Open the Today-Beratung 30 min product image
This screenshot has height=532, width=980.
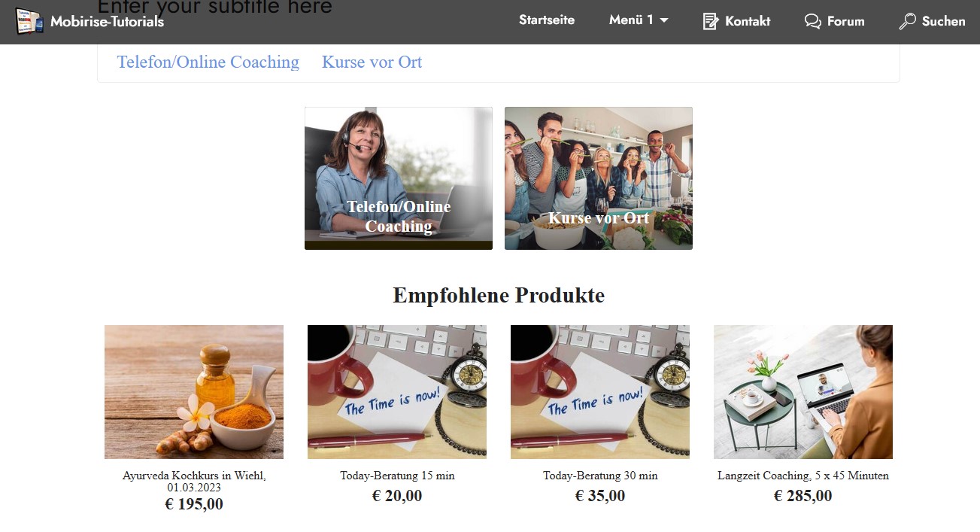(x=600, y=392)
